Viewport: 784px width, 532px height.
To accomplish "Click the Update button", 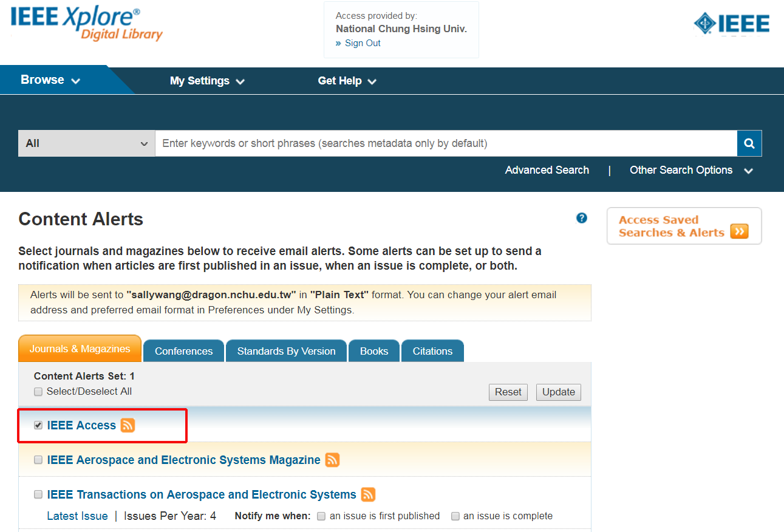I will coord(559,392).
